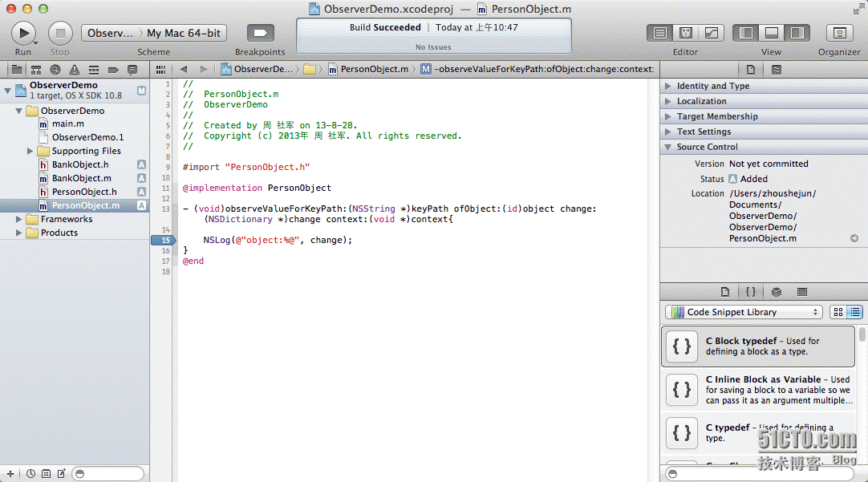Go back in editor history
This screenshot has height=482, width=868.
(184, 69)
